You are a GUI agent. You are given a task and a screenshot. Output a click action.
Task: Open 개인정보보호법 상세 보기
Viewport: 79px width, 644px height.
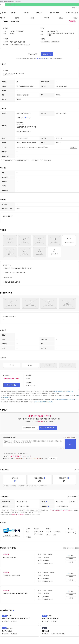[x=30, y=428]
